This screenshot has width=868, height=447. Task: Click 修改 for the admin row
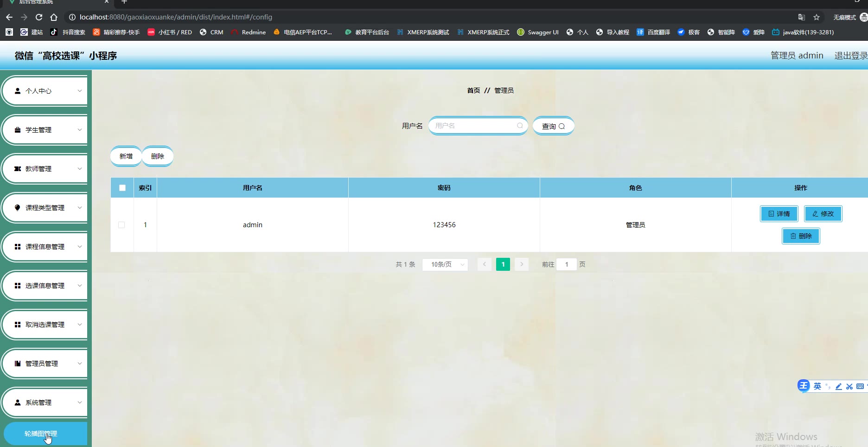(823, 214)
